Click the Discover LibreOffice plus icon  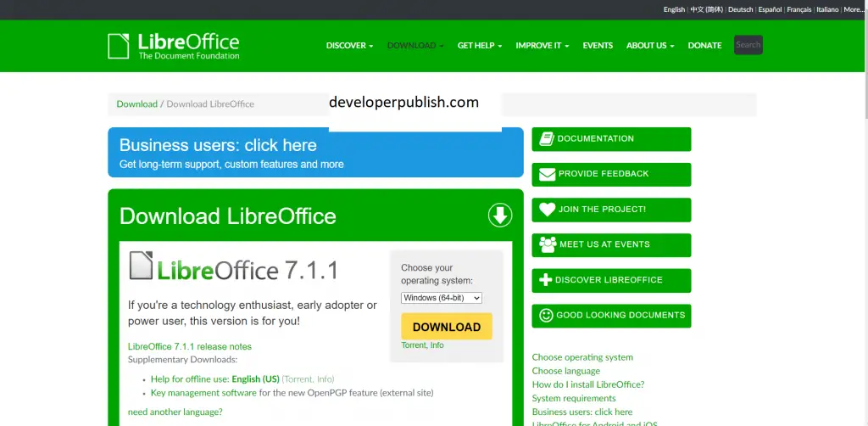pos(545,280)
